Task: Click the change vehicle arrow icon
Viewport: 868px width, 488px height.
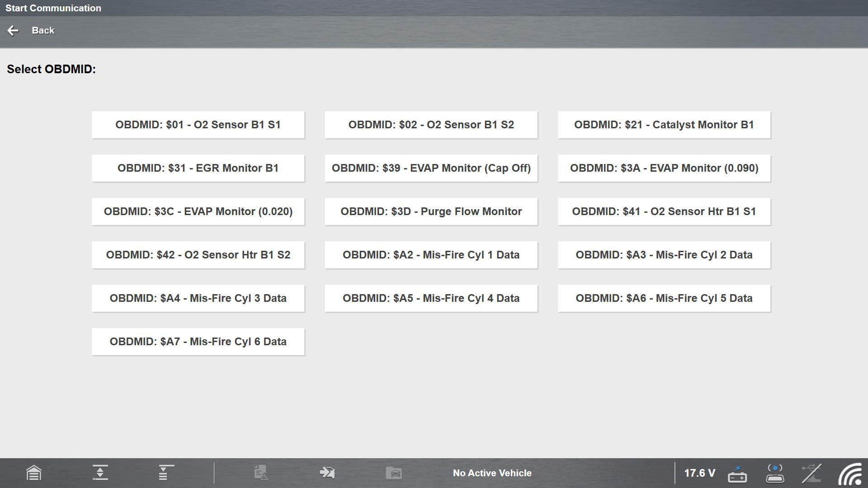Action: [x=327, y=473]
